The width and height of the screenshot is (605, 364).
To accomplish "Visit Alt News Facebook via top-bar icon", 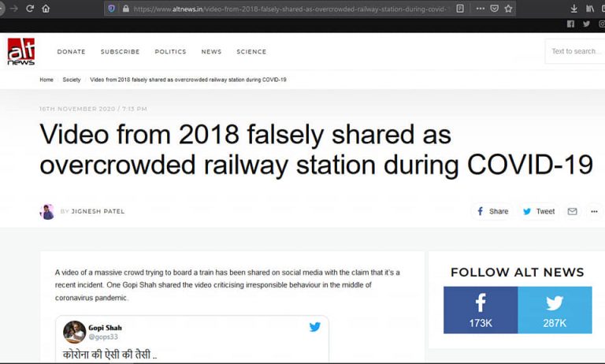I will pos(570,24).
